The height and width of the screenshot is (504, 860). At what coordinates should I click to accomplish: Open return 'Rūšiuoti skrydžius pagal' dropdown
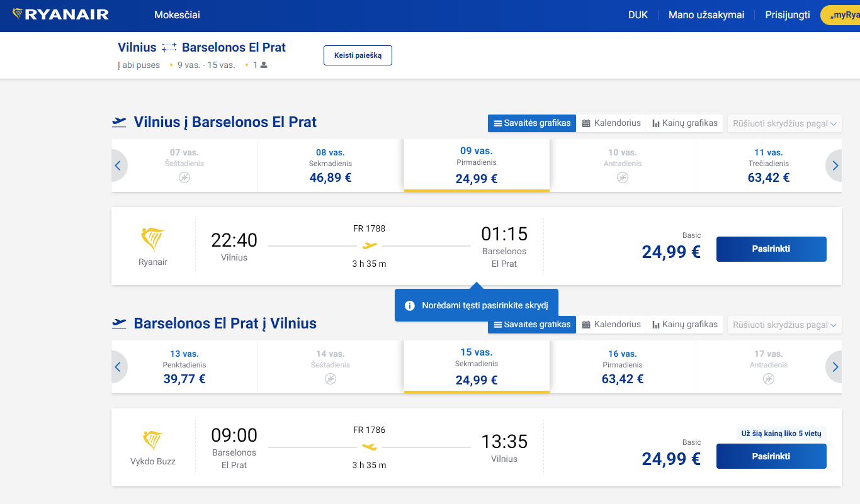784,325
